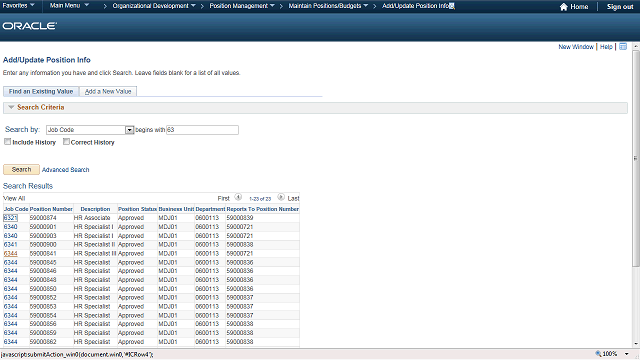
Task: Select the Find an Existing Value tab
Action: click(41, 91)
